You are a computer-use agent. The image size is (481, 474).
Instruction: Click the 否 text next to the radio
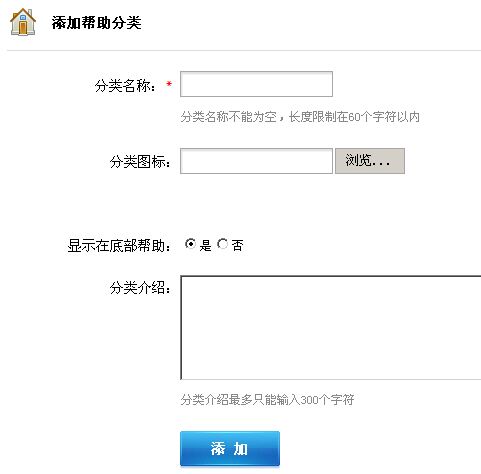237,246
